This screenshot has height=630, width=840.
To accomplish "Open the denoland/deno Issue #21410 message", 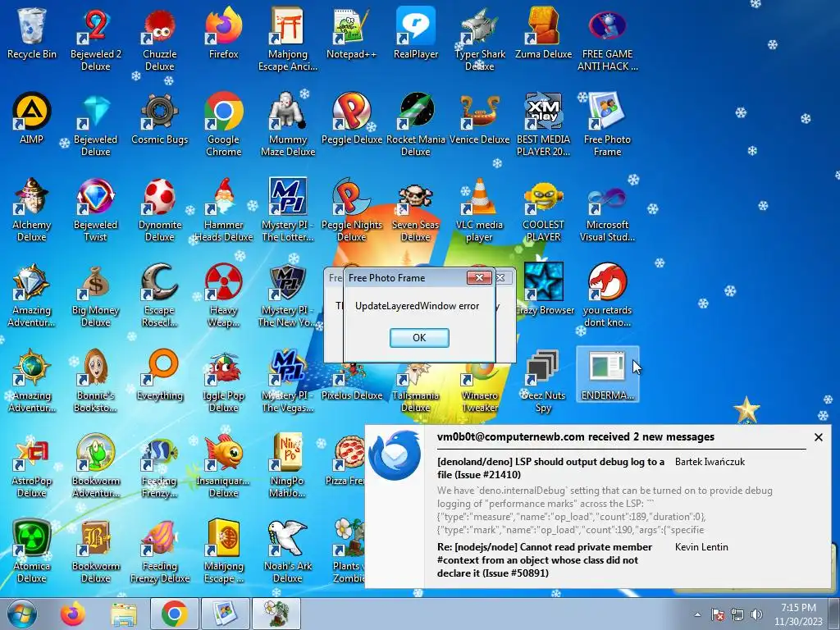I will (552, 468).
